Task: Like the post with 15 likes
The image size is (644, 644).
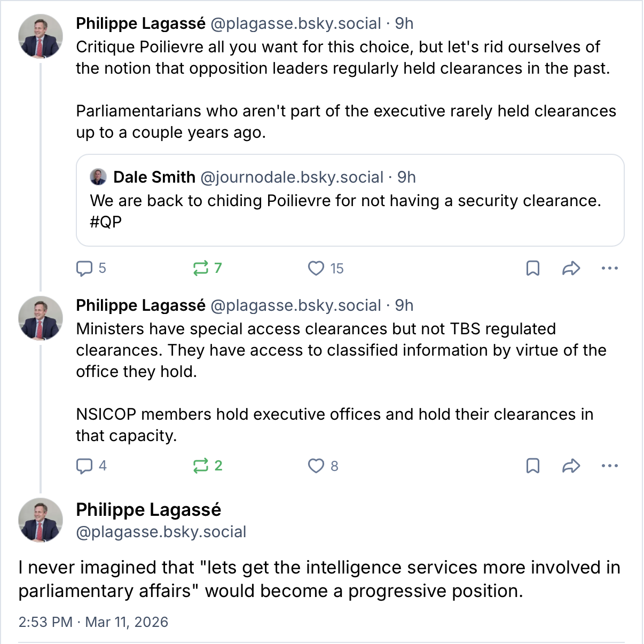Action: point(316,268)
